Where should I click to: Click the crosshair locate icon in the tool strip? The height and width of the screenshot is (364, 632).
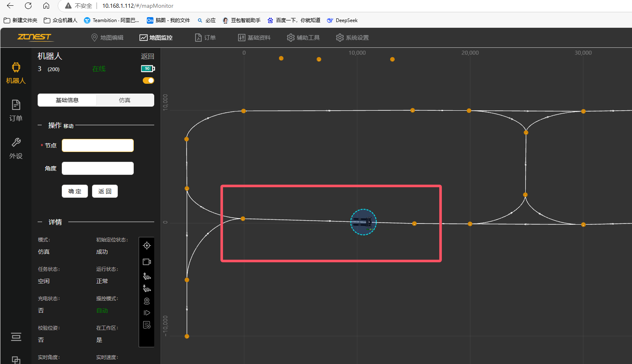tap(147, 246)
